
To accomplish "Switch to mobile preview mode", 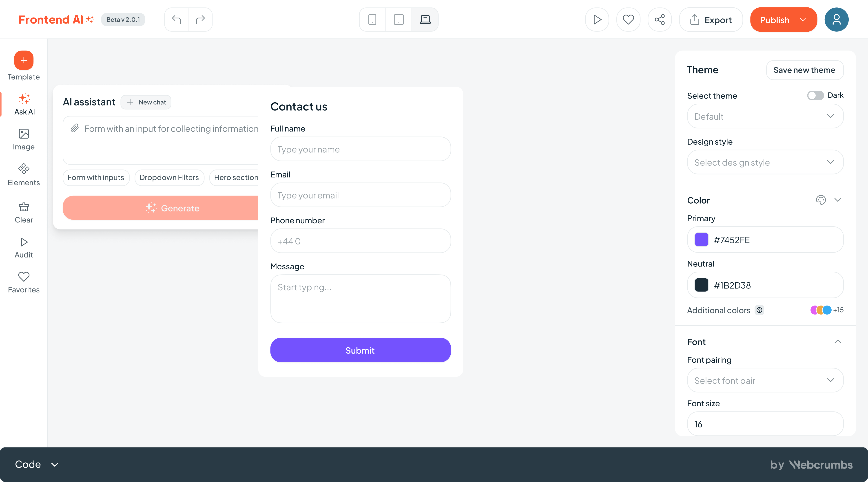I will pyautogui.click(x=372, y=19).
